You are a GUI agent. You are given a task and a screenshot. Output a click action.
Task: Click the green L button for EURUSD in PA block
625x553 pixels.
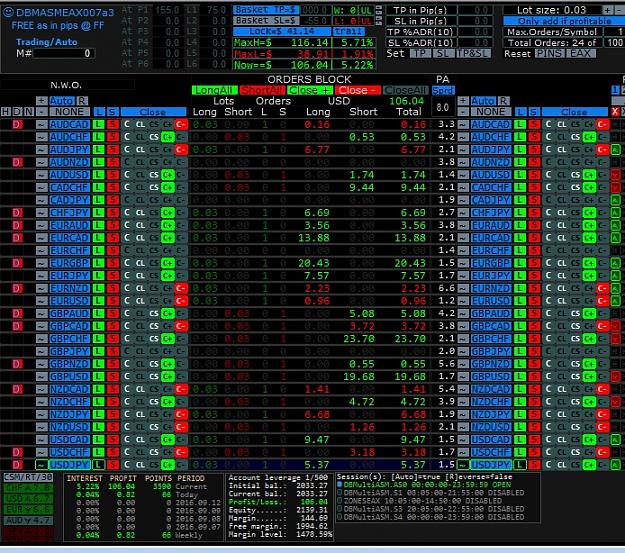tap(520, 301)
